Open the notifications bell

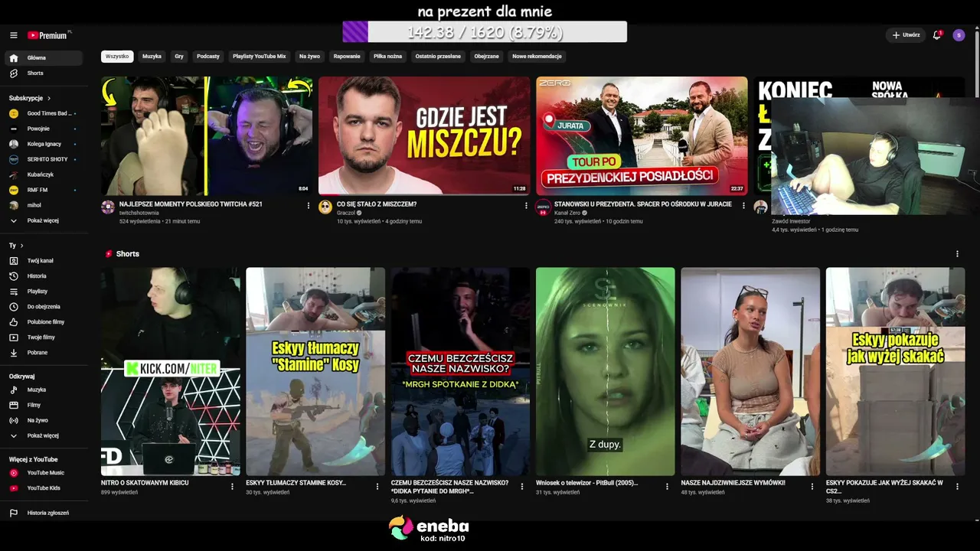(x=936, y=35)
